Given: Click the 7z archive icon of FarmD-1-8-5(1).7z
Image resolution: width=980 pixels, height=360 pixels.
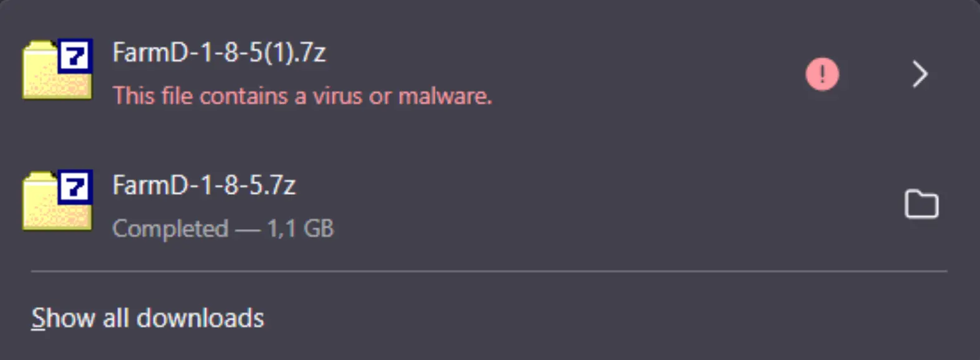Looking at the screenshot, I should 57,69.
